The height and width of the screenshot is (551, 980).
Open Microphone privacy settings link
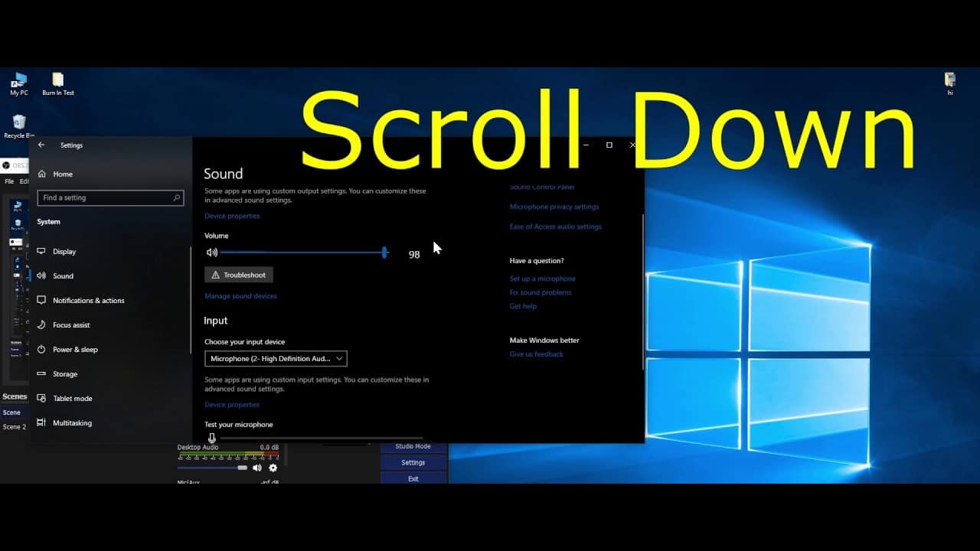554,207
